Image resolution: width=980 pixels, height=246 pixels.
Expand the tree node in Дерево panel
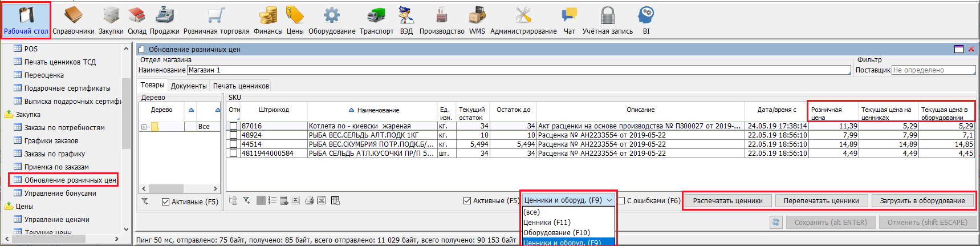[144, 127]
